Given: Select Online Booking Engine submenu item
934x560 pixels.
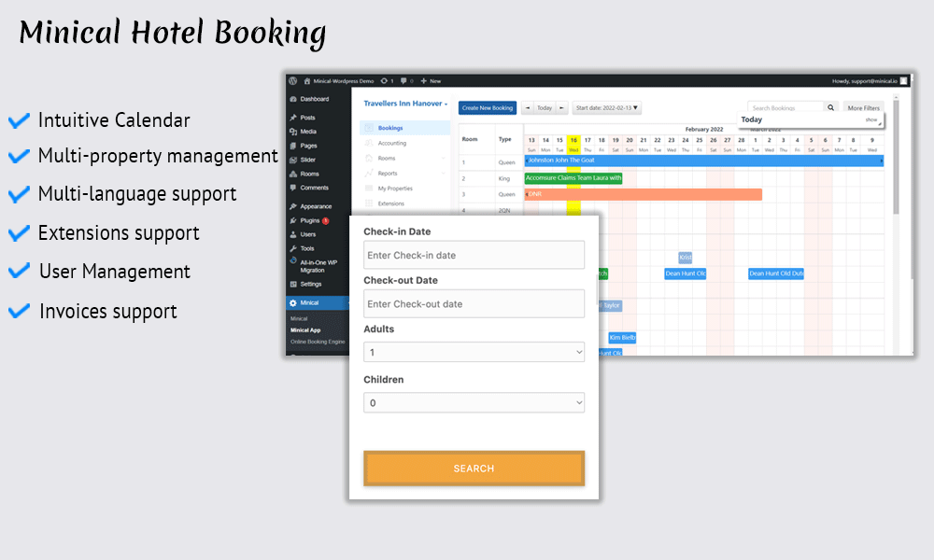Looking at the screenshot, I should pos(318,343).
